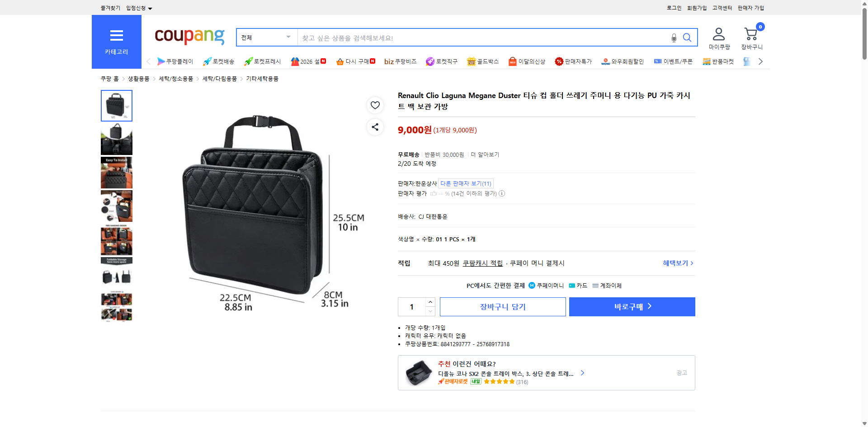The width and height of the screenshot is (868, 427).
Task: Select 이벤트/쿠폰 menu item
Action: click(x=673, y=61)
